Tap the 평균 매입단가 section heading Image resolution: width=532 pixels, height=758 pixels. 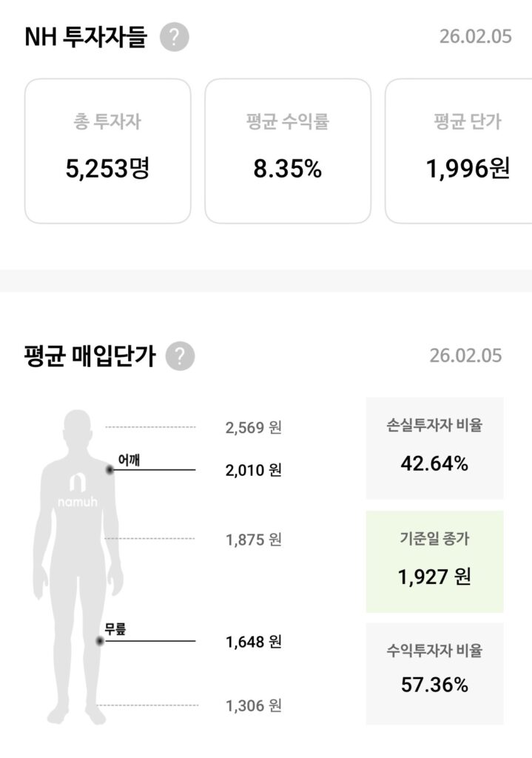pos(90,356)
